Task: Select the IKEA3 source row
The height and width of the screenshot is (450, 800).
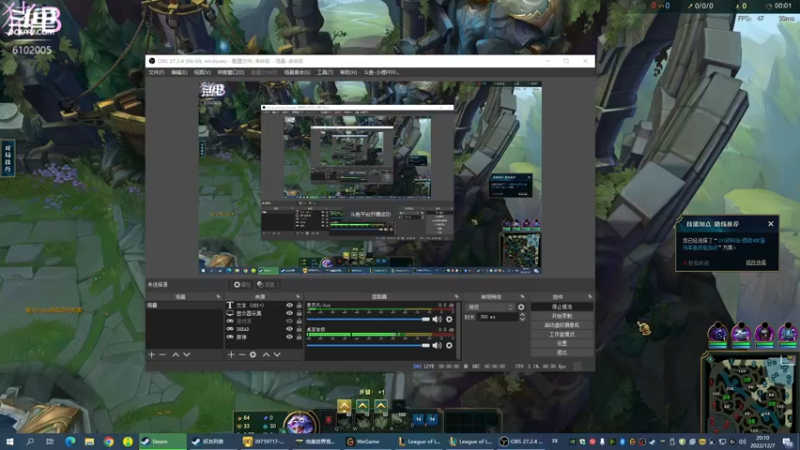Action: pyautogui.click(x=263, y=329)
